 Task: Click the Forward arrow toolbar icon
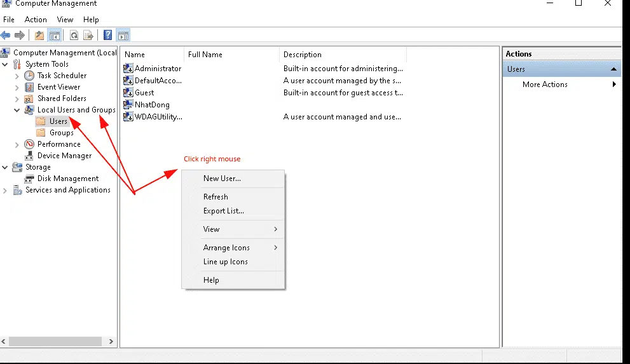pyautogui.click(x=19, y=36)
